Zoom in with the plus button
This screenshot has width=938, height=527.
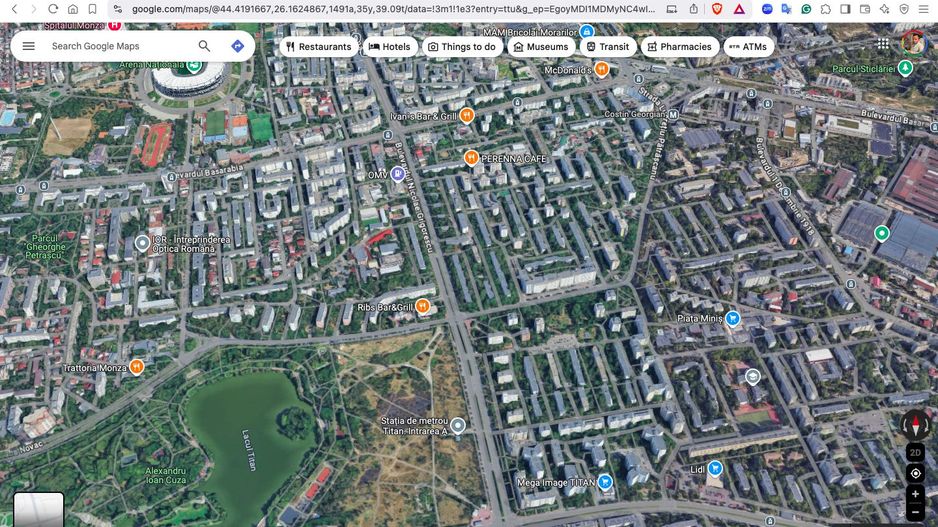click(915, 494)
